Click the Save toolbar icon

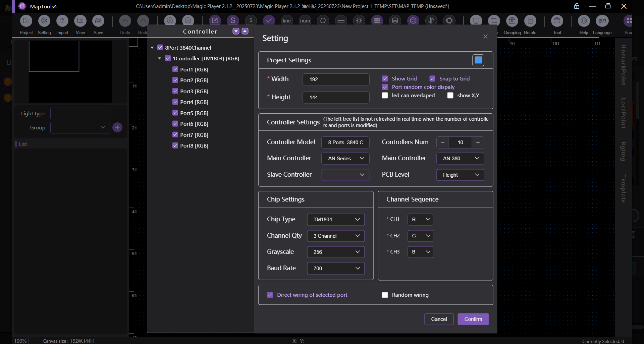(x=98, y=21)
